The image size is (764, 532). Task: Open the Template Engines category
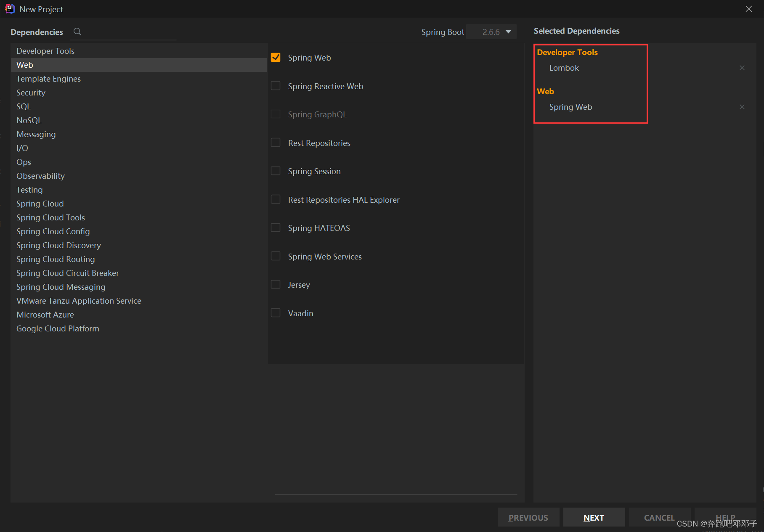click(x=139, y=79)
